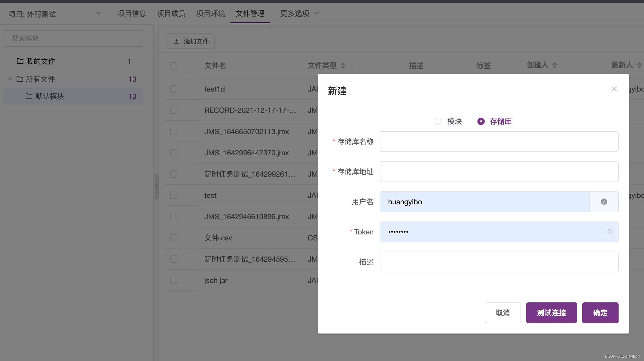Check the box for the test1d row

(174, 89)
